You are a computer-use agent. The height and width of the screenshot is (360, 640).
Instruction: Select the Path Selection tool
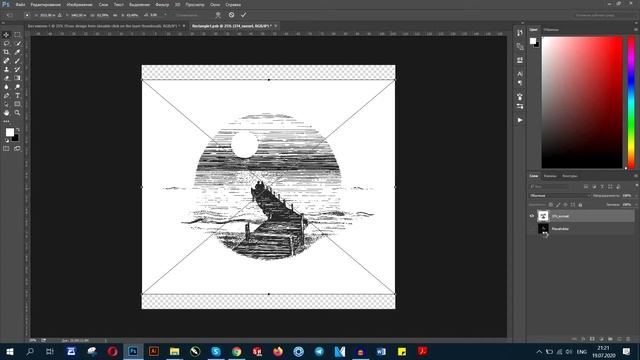tap(6, 104)
